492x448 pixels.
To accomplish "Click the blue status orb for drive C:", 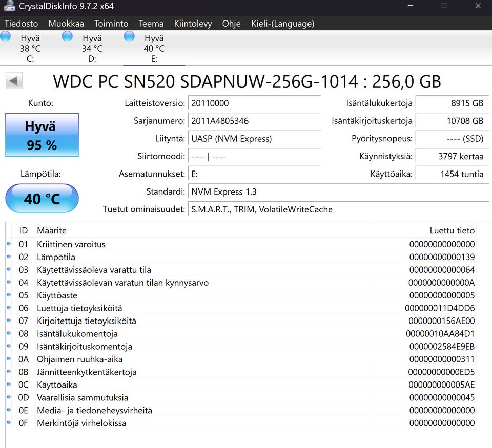I will [5, 36].
